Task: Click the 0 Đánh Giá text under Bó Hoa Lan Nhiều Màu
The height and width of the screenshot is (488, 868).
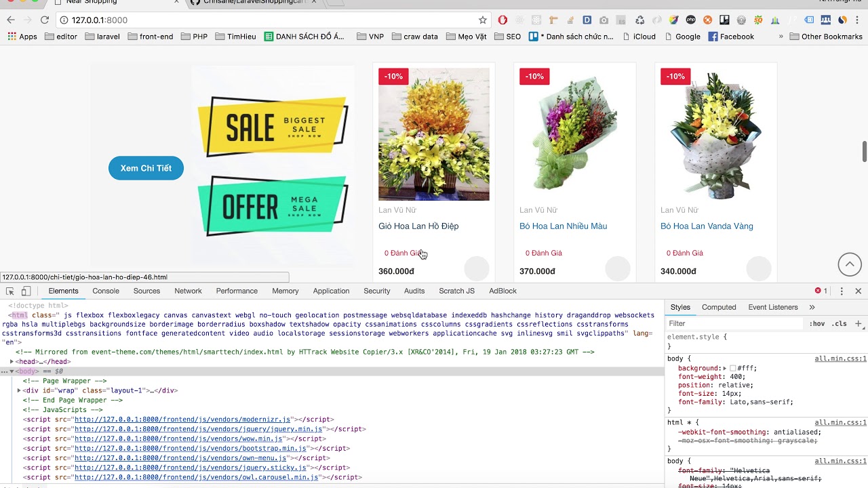Action: (544, 253)
